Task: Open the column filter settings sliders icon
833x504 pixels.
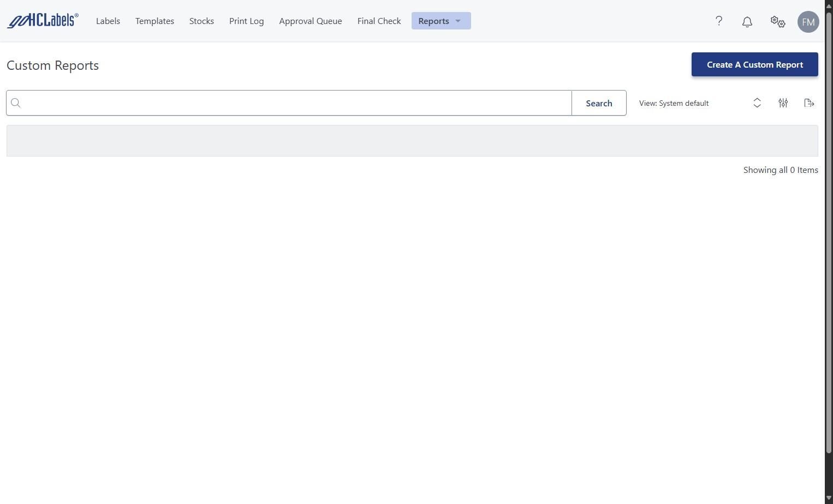Action: (x=783, y=103)
